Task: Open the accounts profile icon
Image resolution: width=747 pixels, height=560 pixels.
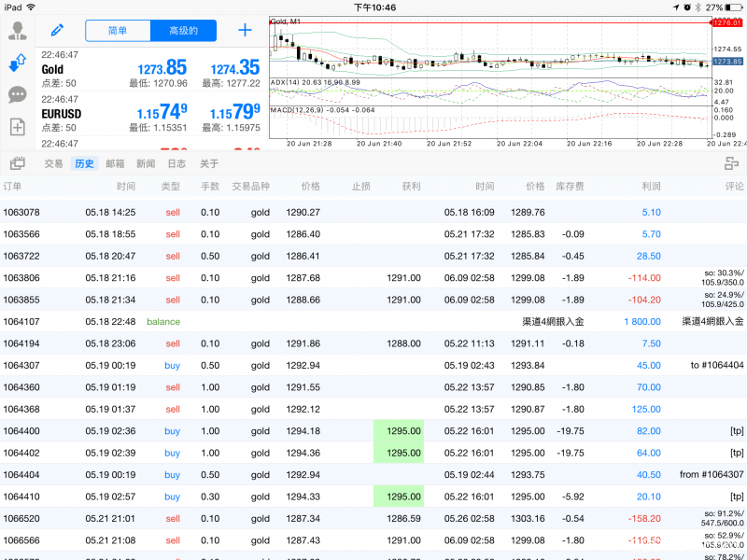Action: 18,31
